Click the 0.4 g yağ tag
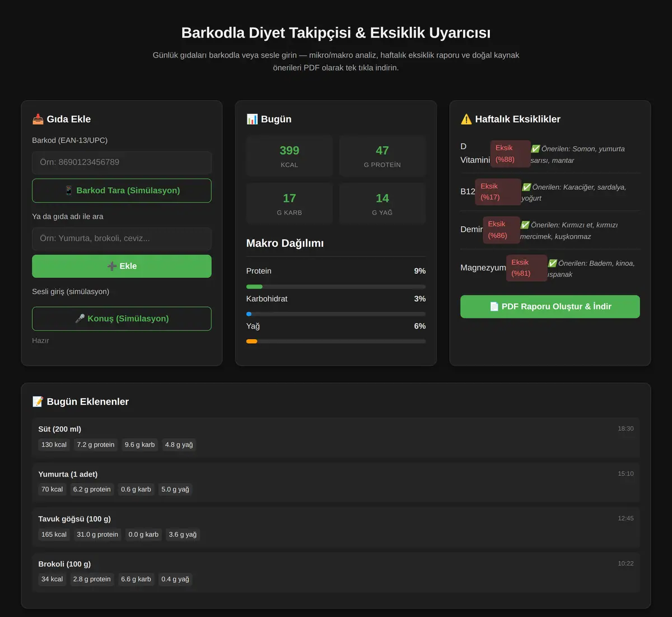The height and width of the screenshot is (617, 672). 175,579
